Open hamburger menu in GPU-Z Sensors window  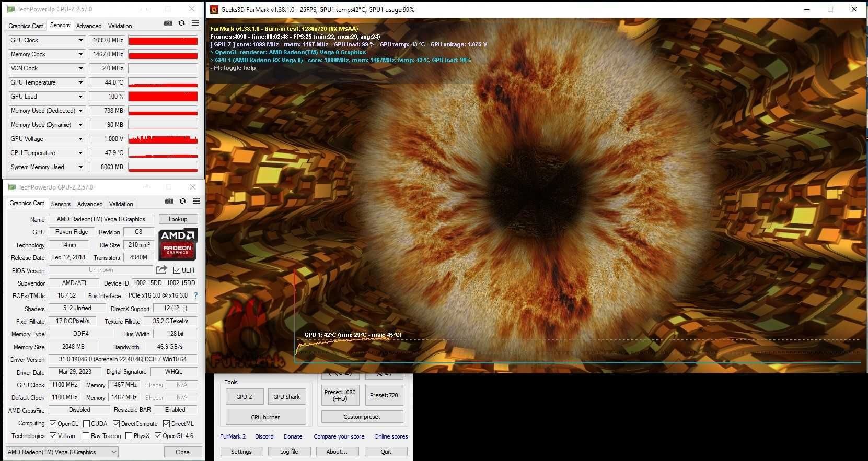click(x=195, y=23)
